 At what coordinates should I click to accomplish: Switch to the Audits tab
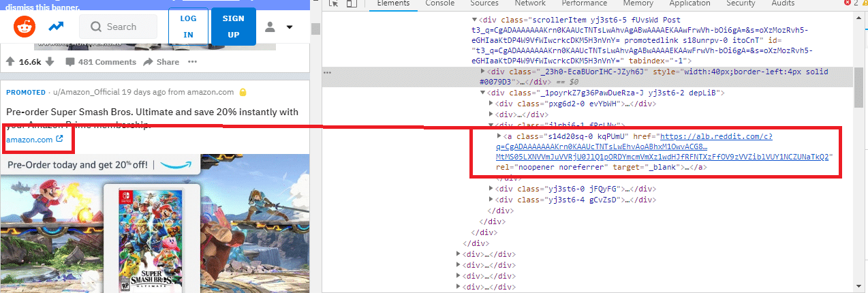(x=783, y=3)
